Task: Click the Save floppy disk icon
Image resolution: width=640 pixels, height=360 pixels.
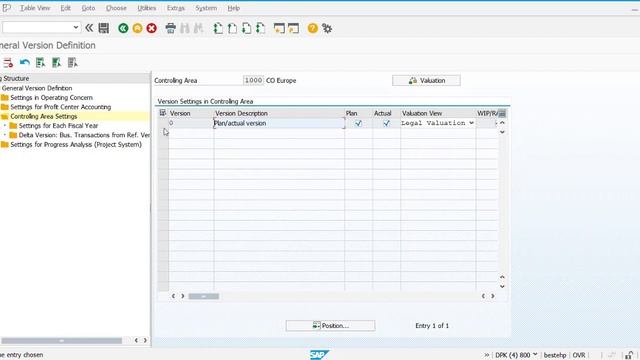Action: pos(104,28)
